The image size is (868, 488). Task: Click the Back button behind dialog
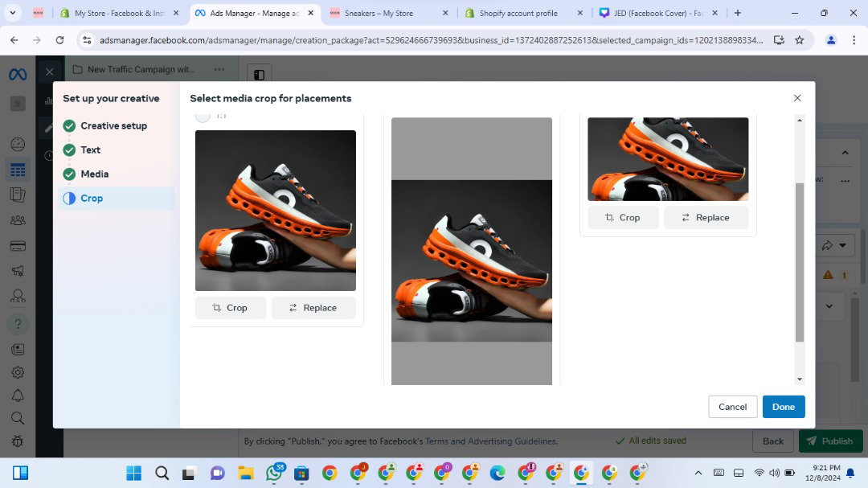[x=773, y=441]
